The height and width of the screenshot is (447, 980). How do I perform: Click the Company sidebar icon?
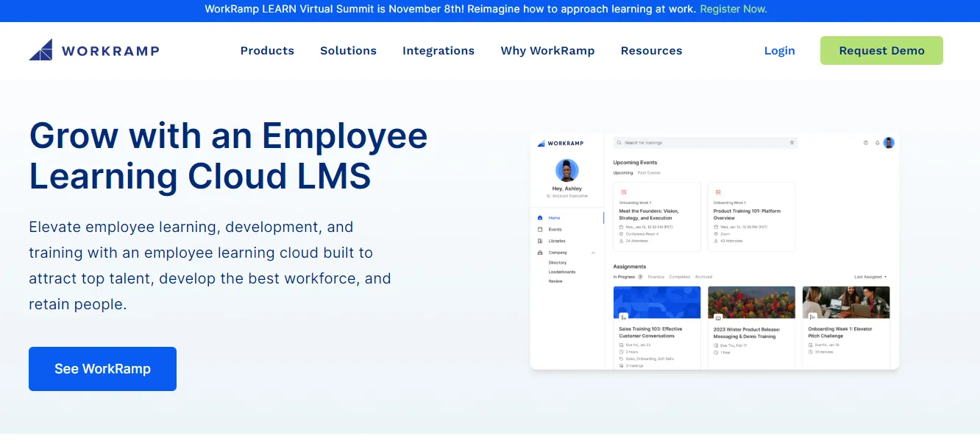pyautogui.click(x=540, y=253)
